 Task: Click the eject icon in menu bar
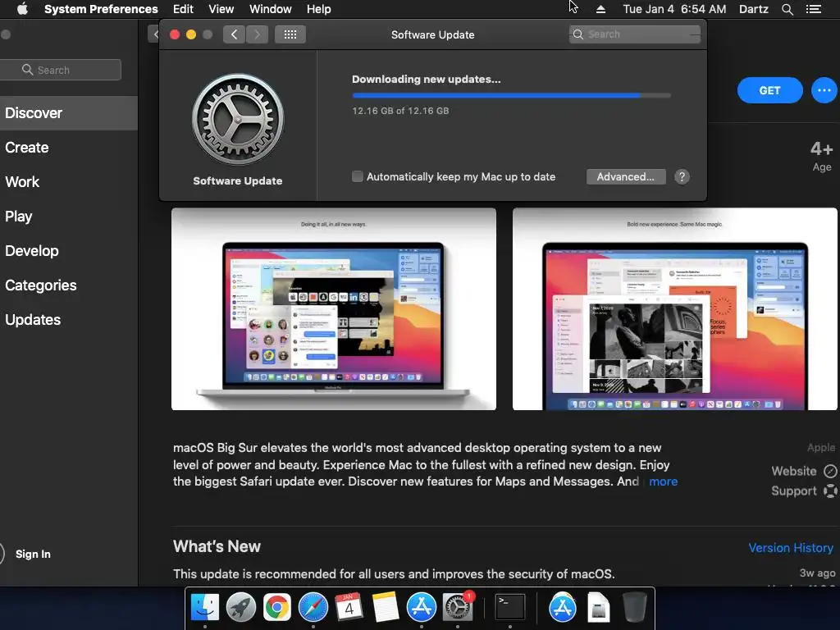click(x=600, y=9)
